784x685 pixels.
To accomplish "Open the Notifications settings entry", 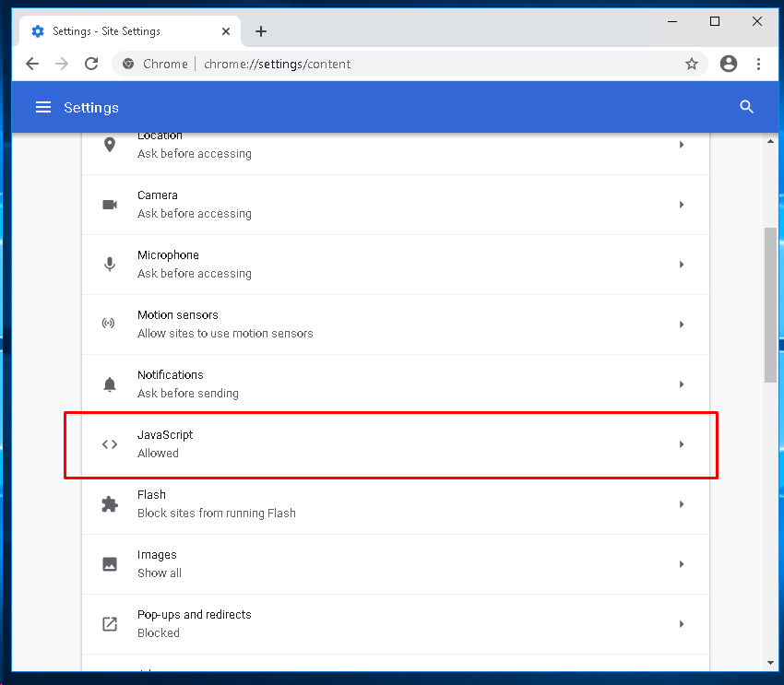I will coord(396,384).
